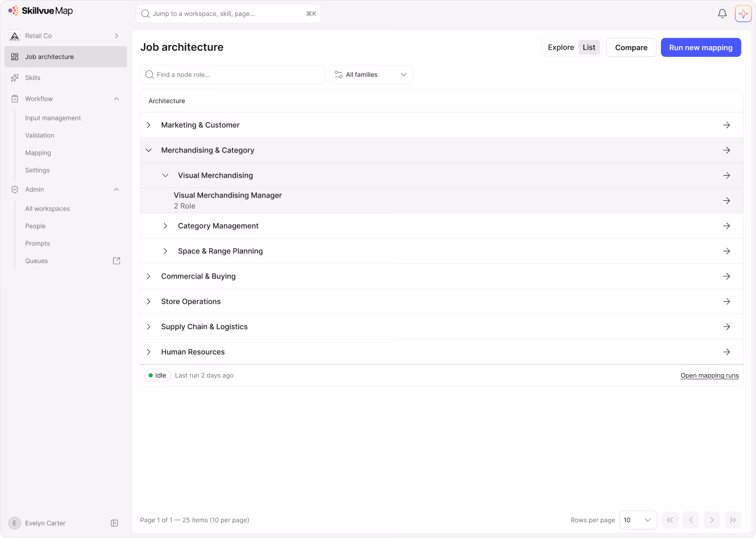Screen dimensions: 756x538
Task: Switch to Explore view
Action: click(561, 47)
